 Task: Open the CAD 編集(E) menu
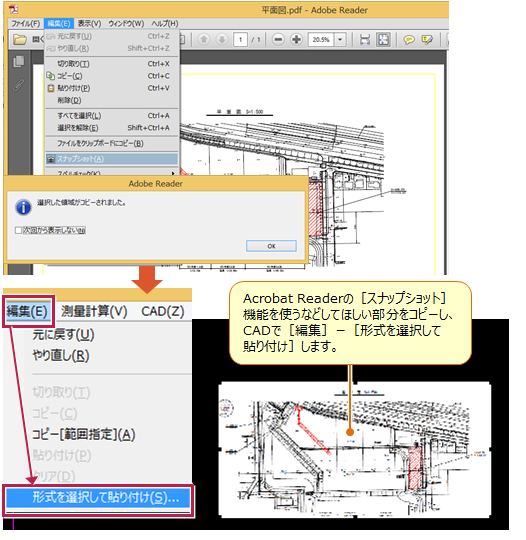27,312
